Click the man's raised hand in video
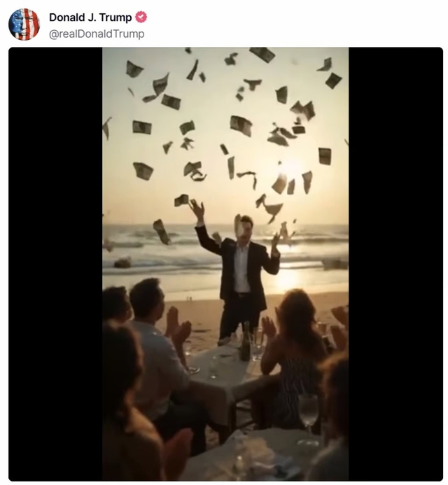448x485 pixels. (x=197, y=209)
